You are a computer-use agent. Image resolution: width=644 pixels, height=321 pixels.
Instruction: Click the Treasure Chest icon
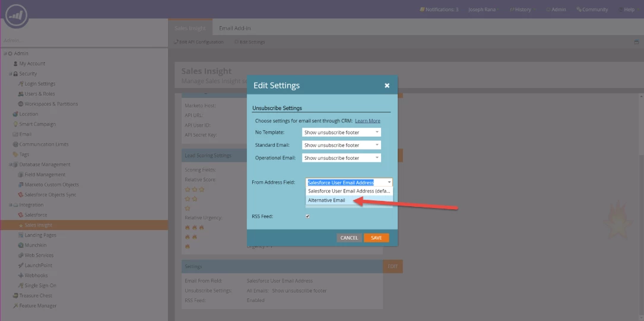point(15,295)
